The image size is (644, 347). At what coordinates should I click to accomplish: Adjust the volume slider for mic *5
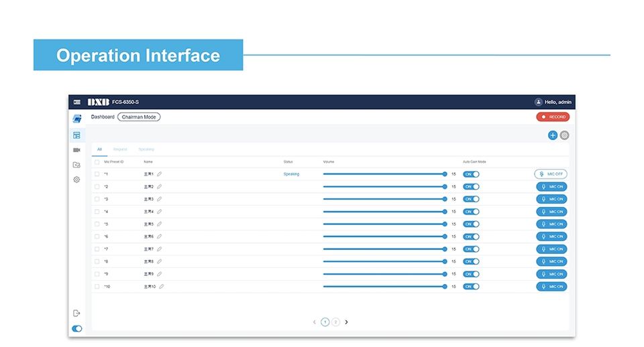click(385, 224)
